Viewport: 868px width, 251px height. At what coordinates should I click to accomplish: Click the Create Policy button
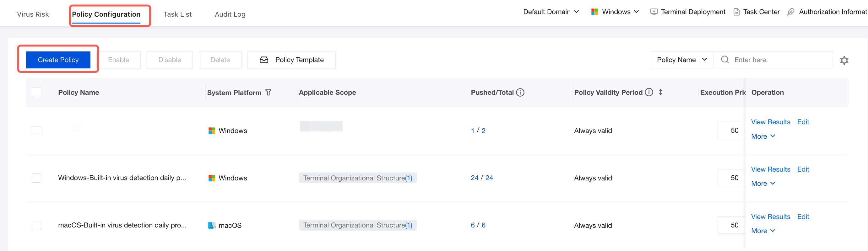pos(58,60)
